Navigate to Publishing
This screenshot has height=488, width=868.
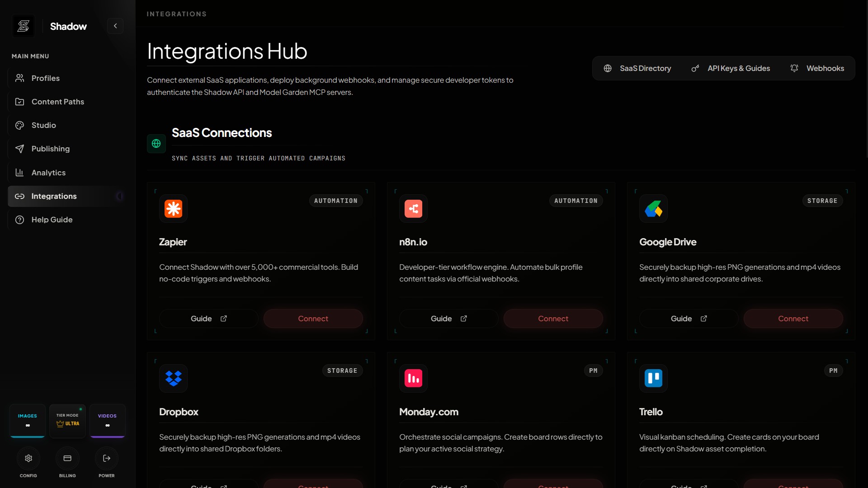66,149
